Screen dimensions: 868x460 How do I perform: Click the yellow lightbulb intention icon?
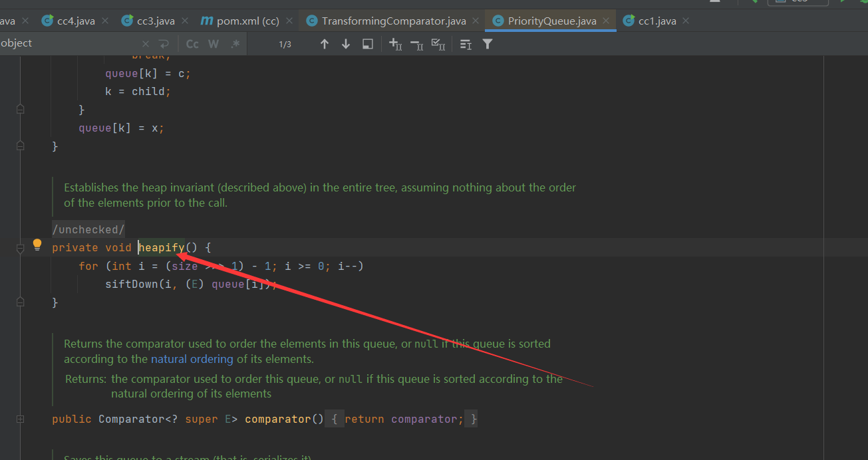[x=37, y=245]
